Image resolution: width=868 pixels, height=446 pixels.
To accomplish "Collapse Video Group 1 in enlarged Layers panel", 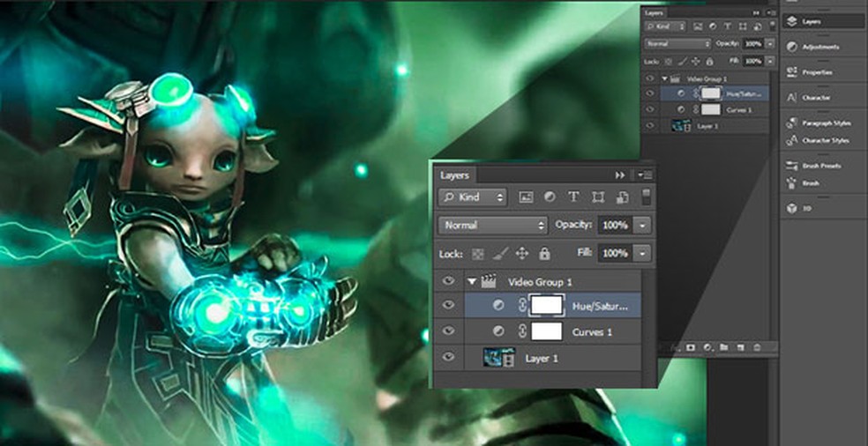I will (471, 282).
